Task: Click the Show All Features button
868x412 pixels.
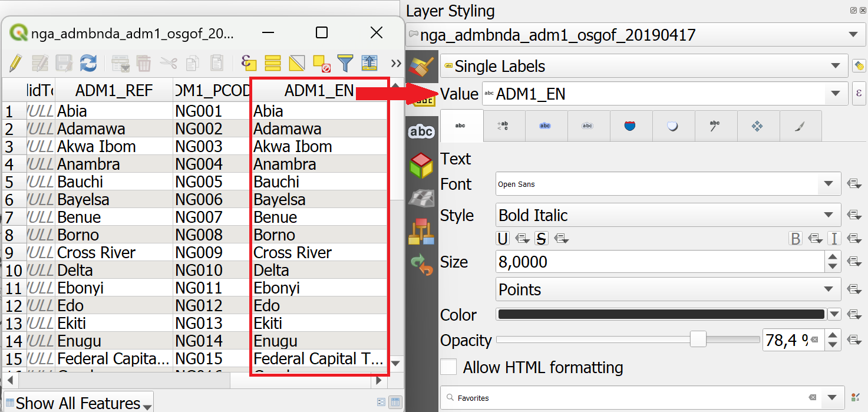Action: (x=78, y=403)
